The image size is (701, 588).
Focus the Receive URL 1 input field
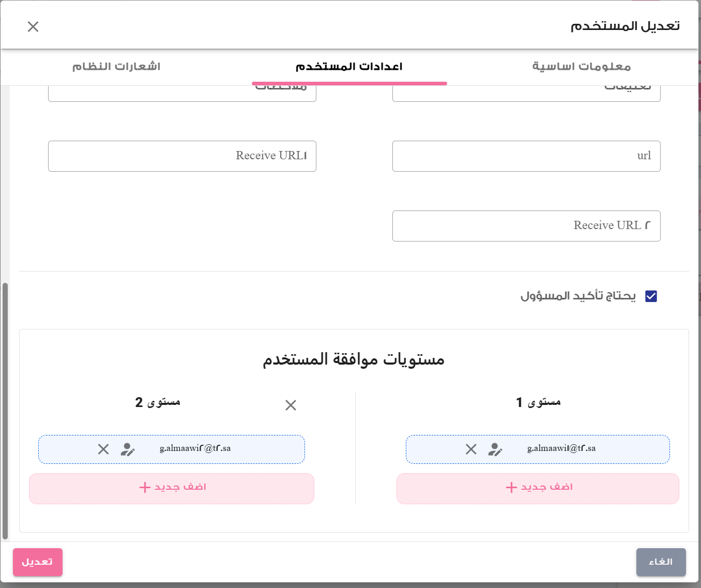click(x=182, y=156)
